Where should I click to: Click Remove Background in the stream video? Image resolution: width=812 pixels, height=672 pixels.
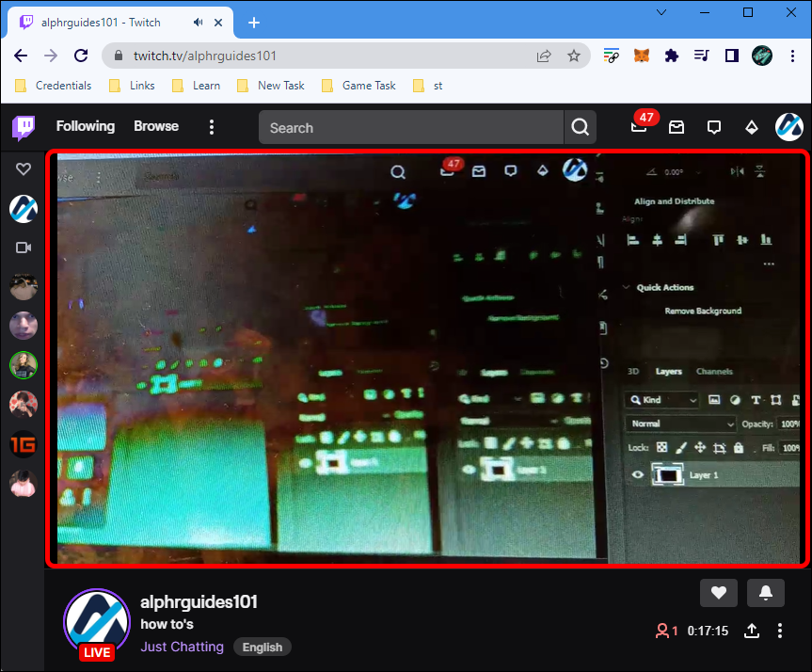tap(703, 311)
